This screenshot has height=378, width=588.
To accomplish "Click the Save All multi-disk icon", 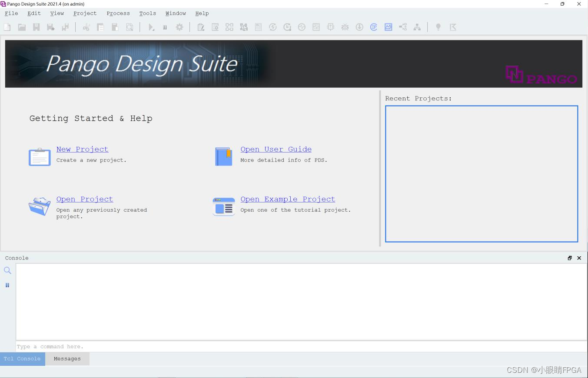I will click(x=65, y=27).
